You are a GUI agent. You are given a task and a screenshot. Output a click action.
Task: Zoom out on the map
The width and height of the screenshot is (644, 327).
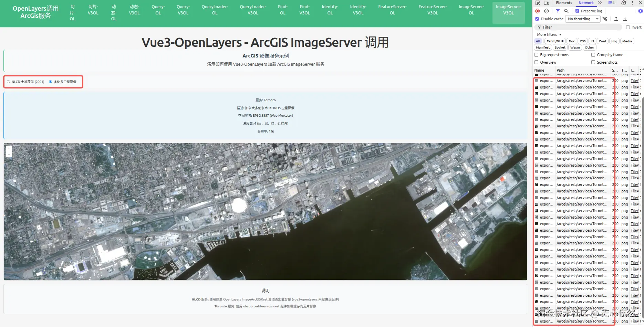9,155
